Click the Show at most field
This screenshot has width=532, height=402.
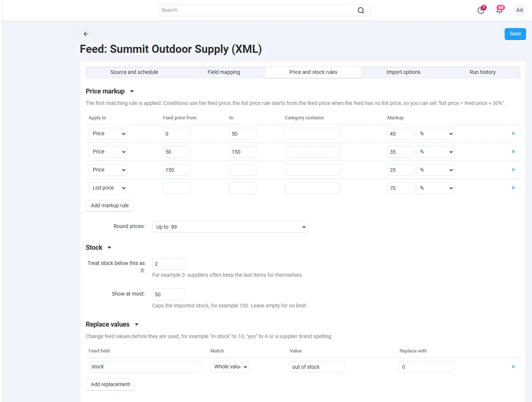169,294
